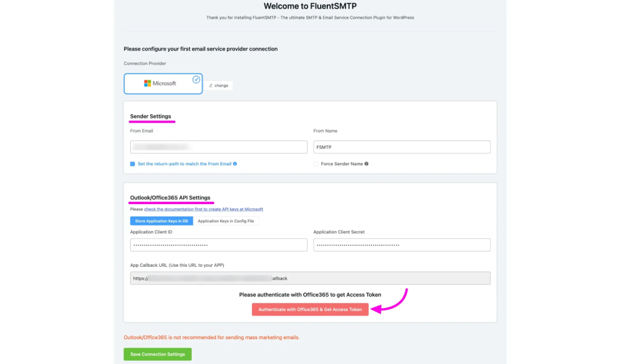Click the App Callback URL field
623x364 pixels.
[x=310, y=278]
